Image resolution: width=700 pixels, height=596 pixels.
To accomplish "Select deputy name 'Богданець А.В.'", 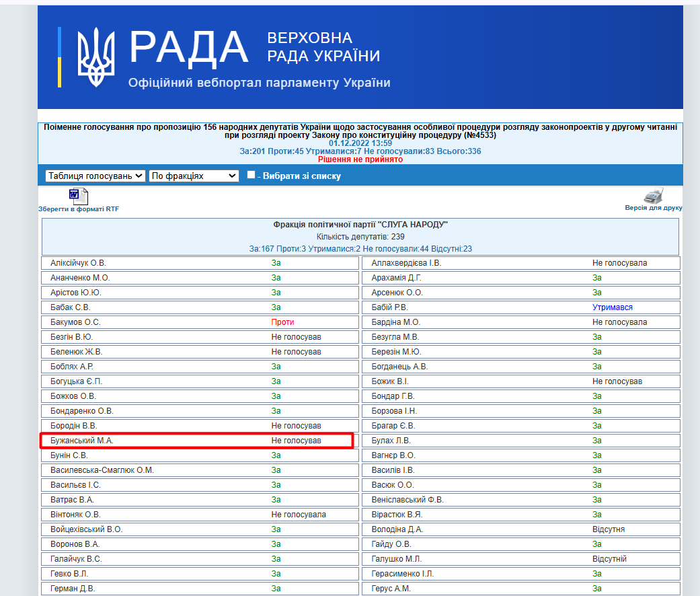I will 399,367.
